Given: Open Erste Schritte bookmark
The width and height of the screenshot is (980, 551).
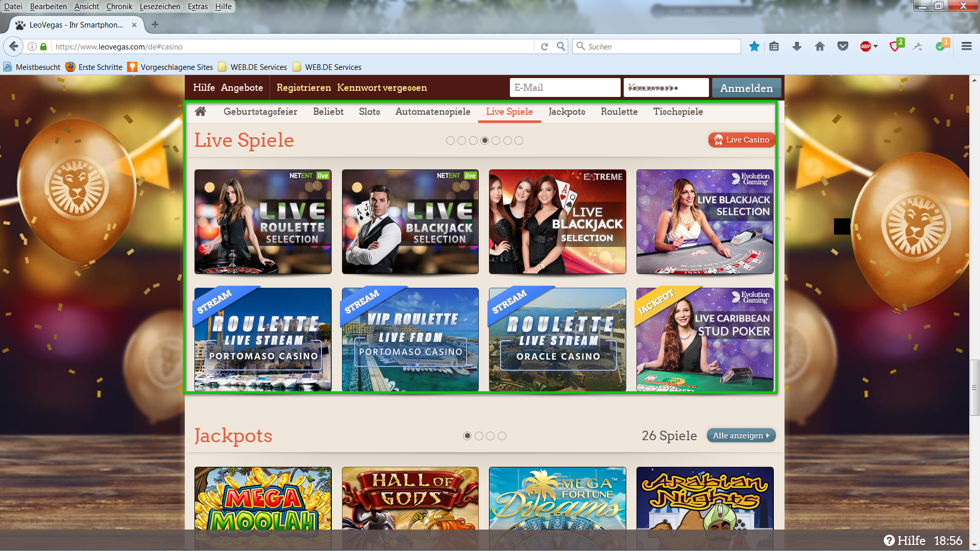Looking at the screenshot, I should coord(94,67).
